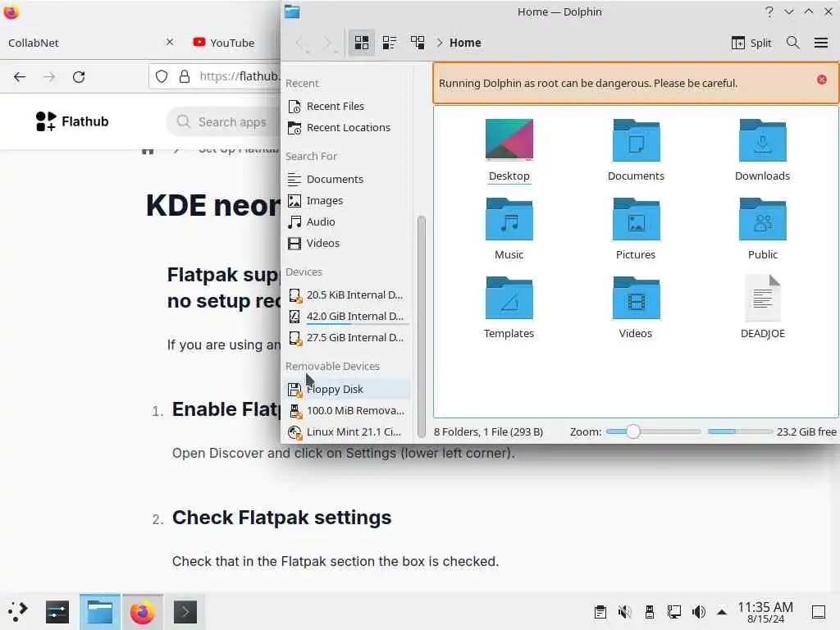Open audio volume tray icon
Image resolution: width=840 pixels, height=630 pixels.
tap(699, 611)
